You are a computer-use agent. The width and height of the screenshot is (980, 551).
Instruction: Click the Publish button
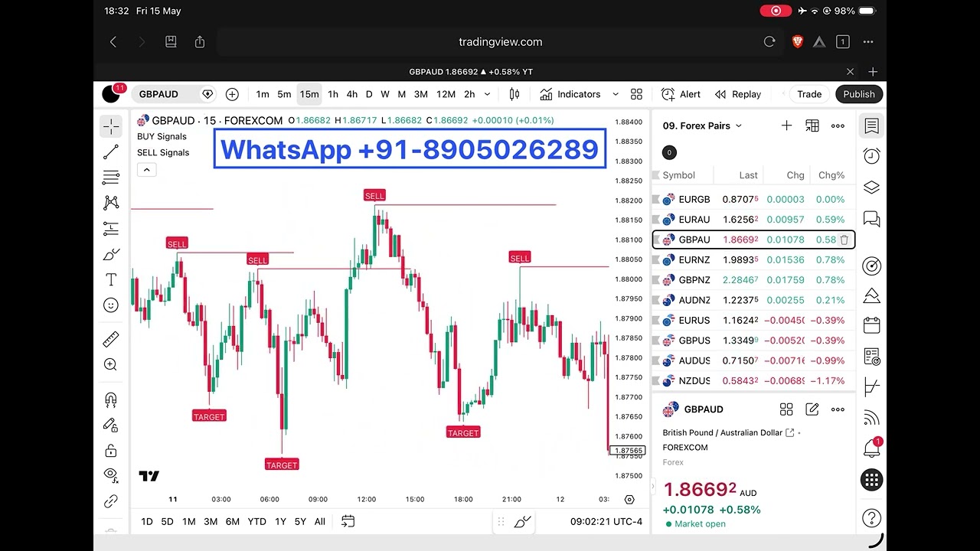(859, 94)
